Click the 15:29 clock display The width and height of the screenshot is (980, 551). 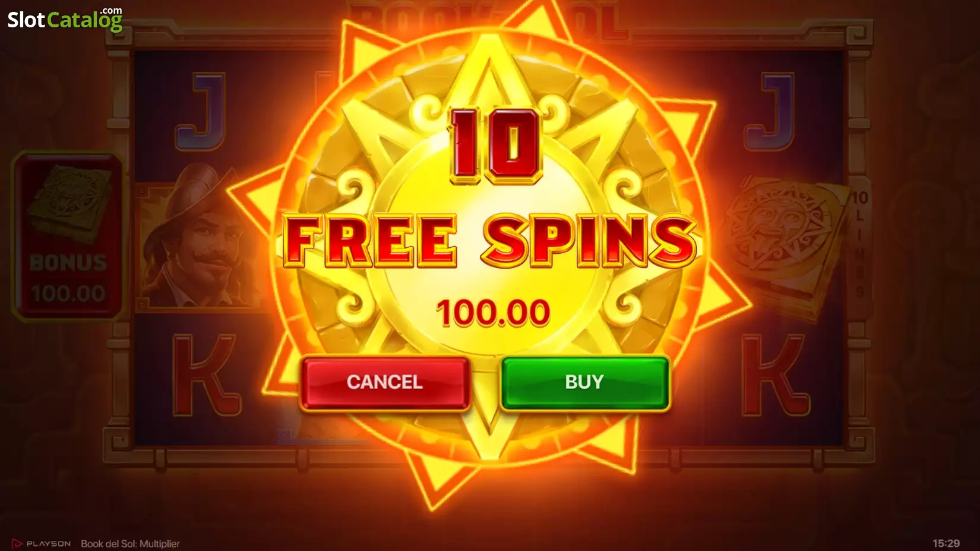(946, 543)
